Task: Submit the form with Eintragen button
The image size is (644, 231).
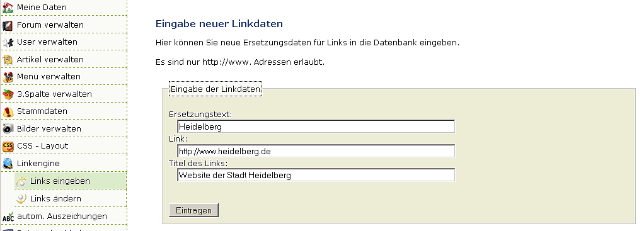Action: pyautogui.click(x=193, y=210)
